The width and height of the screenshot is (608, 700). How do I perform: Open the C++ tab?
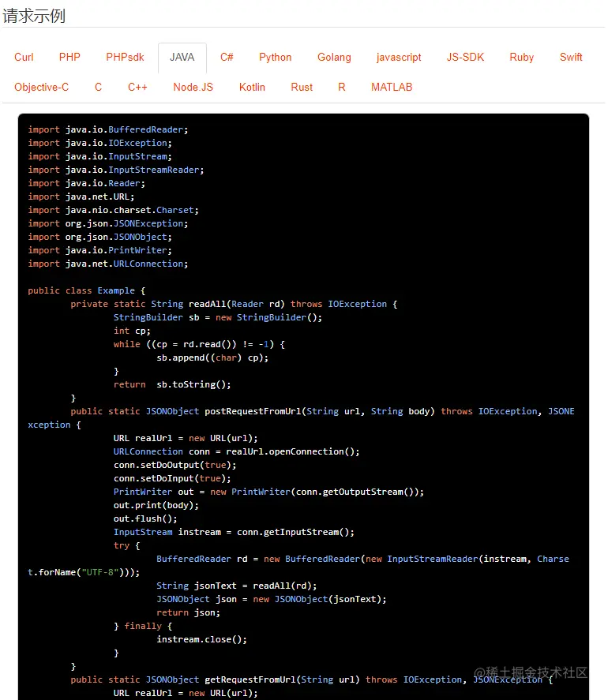pyautogui.click(x=137, y=87)
